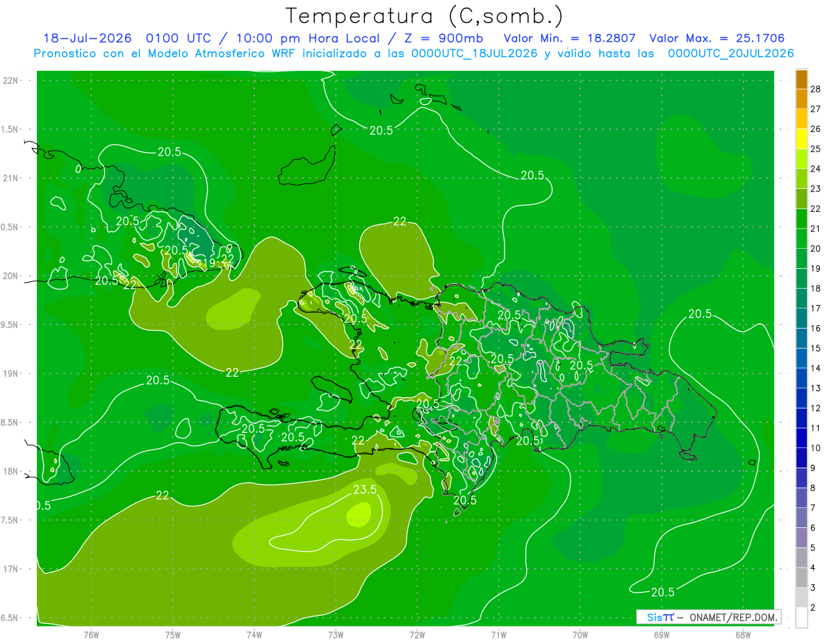Click legend value '16'
Screen dimensions: 834x644
(x=816, y=329)
